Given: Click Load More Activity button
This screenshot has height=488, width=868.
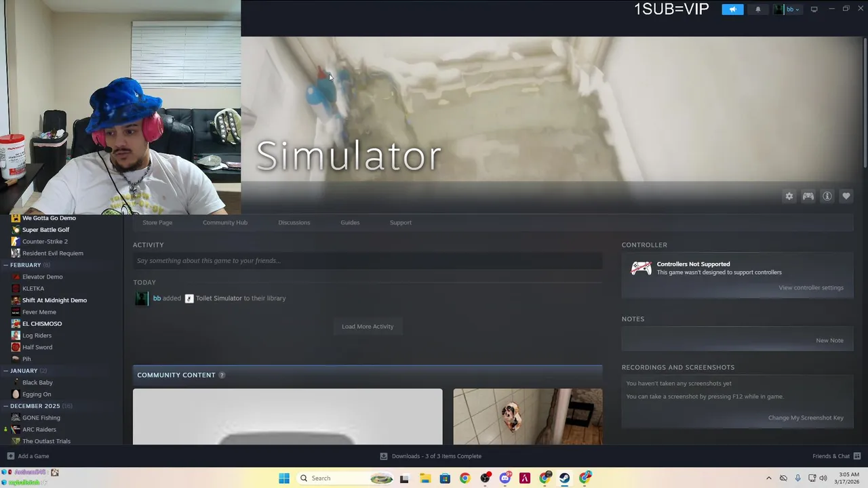Looking at the screenshot, I should click(368, 327).
